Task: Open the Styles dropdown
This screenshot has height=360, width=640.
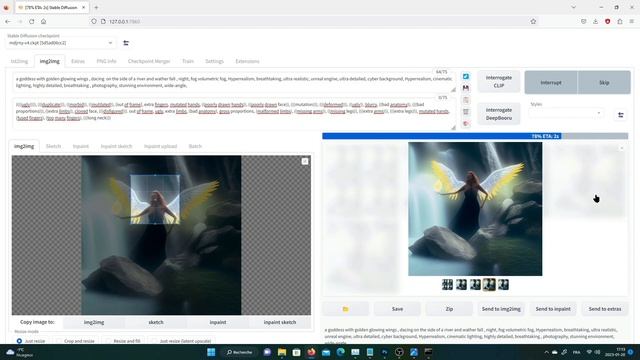Action: (565, 113)
